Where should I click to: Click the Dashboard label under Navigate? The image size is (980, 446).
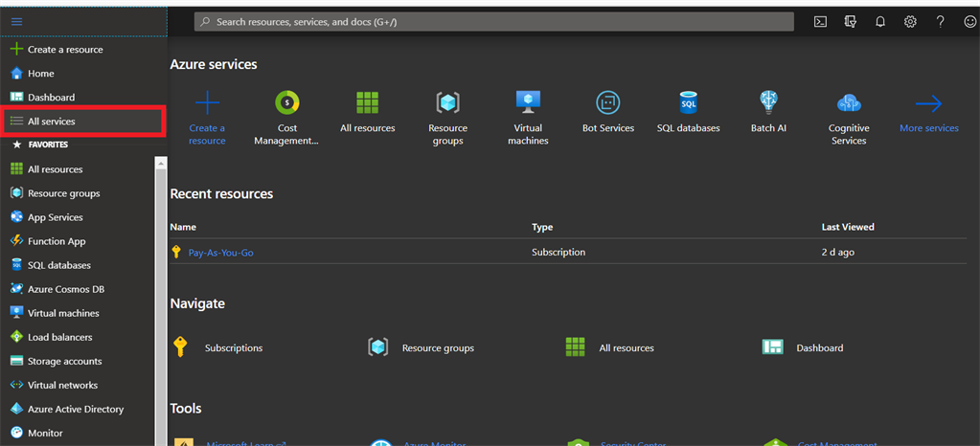click(x=819, y=348)
